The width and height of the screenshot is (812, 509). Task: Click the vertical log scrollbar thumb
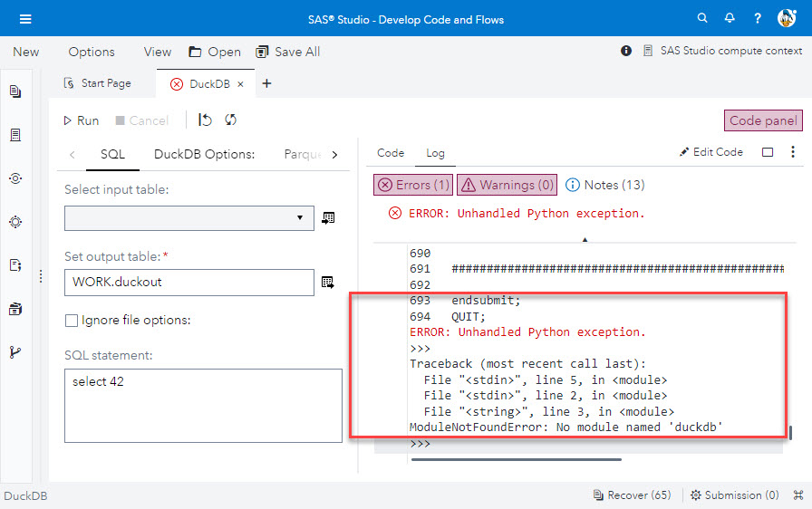791,432
